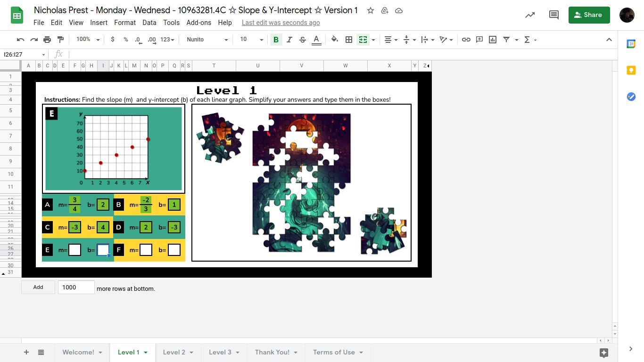Open the Add-ons menu
This screenshot has width=644, height=362.
pyautogui.click(x=199, y=23)
